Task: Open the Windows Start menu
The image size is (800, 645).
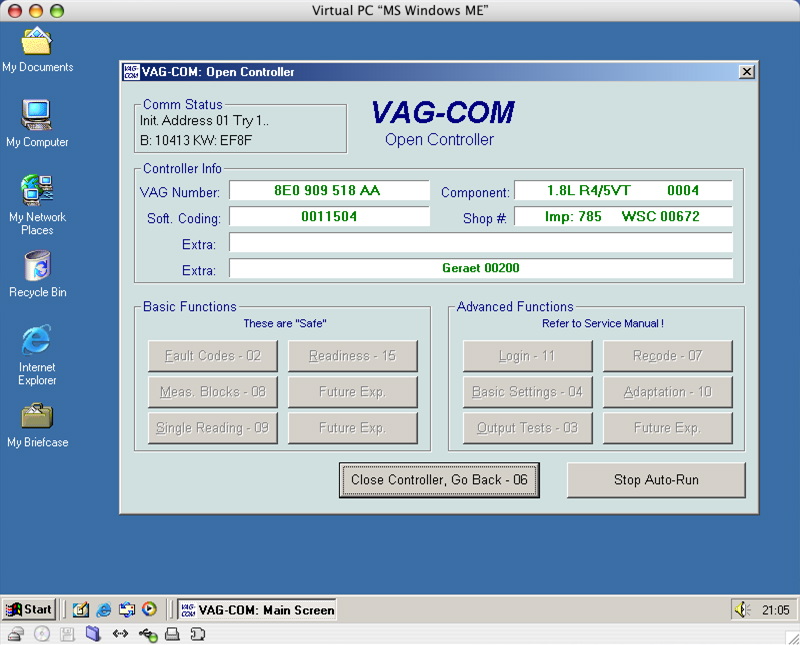Action: [29, 609]
